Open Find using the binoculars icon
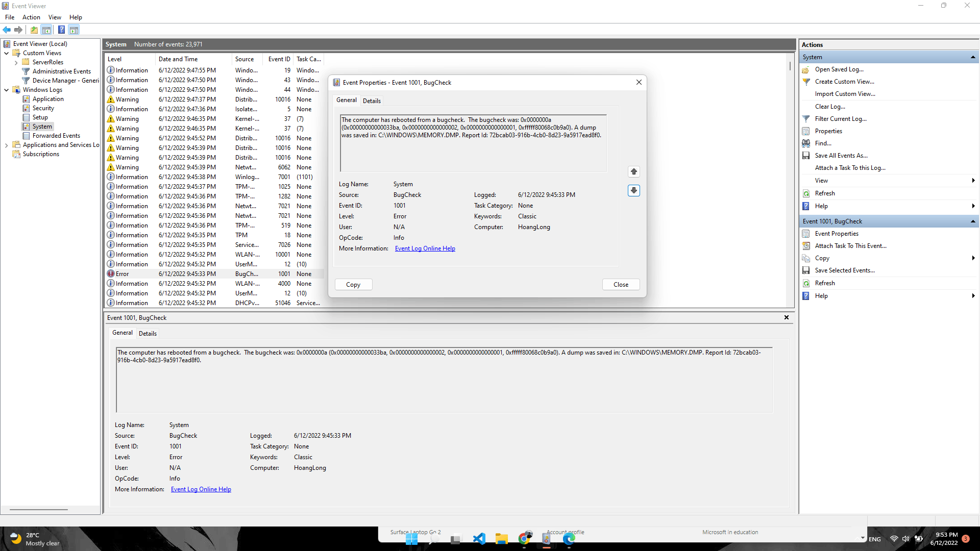This screenshot has width=980, height=551. pos(806,143)
